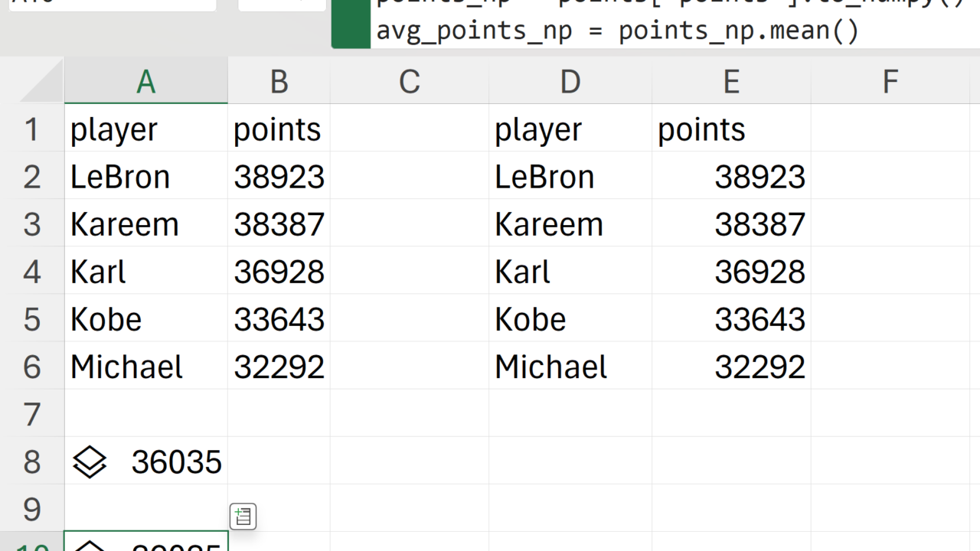Select column F header
Image resolution: width=980 pixels, height=551 pixels.
(x=890, y=81)
